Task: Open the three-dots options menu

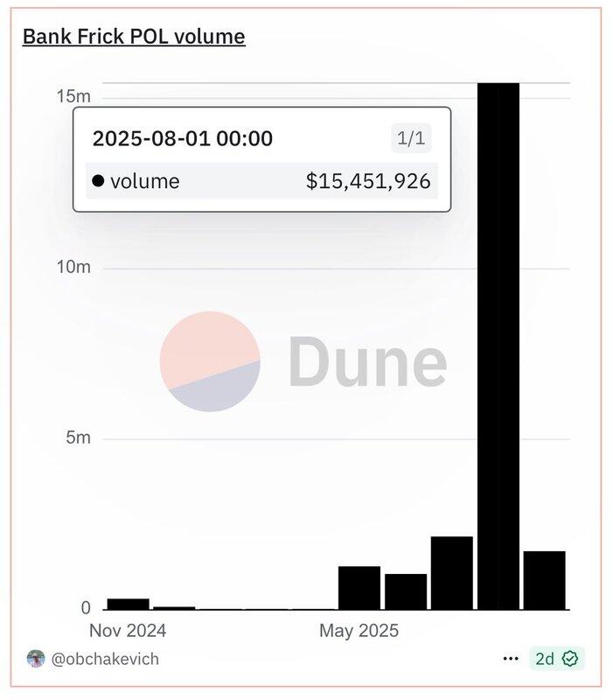Action: (x=511, y=659)
